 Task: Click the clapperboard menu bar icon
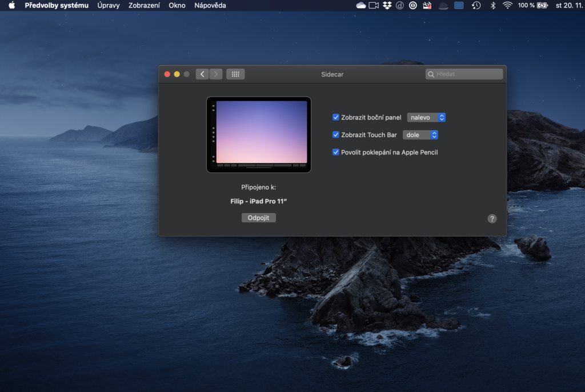pos(427,5)
